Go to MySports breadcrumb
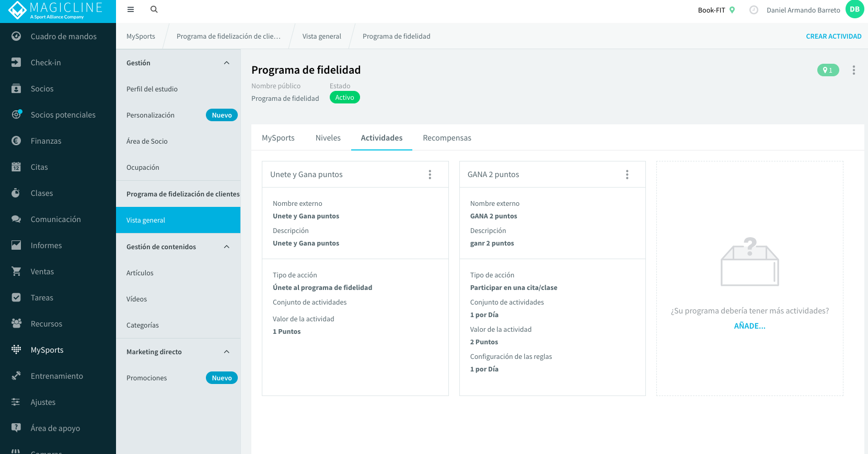The width and height of the screenshot is (868, 454). pyautogui.click(x=141, y=36)
